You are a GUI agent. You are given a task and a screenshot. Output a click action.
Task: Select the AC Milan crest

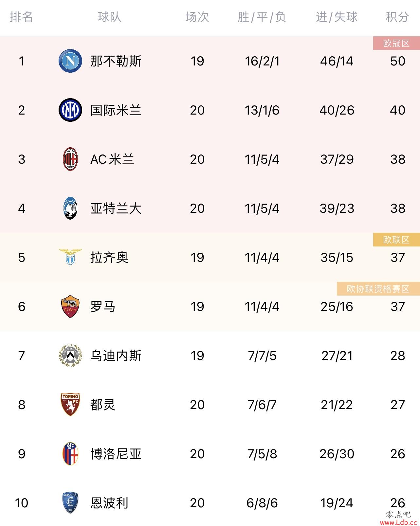[x=70, y=159]
